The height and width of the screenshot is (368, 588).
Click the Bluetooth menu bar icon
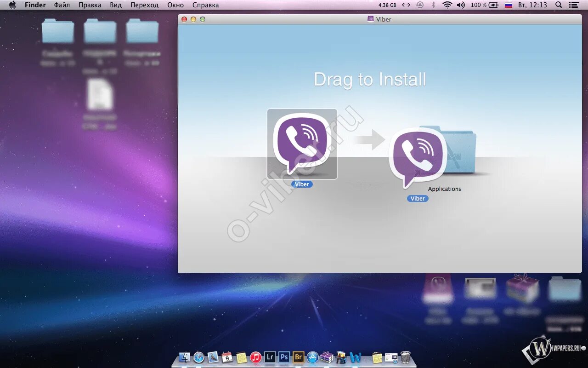[433, 5]
